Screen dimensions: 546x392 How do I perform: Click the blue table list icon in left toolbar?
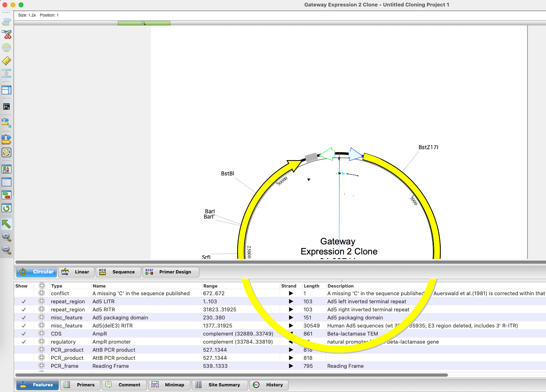point(6,182)
